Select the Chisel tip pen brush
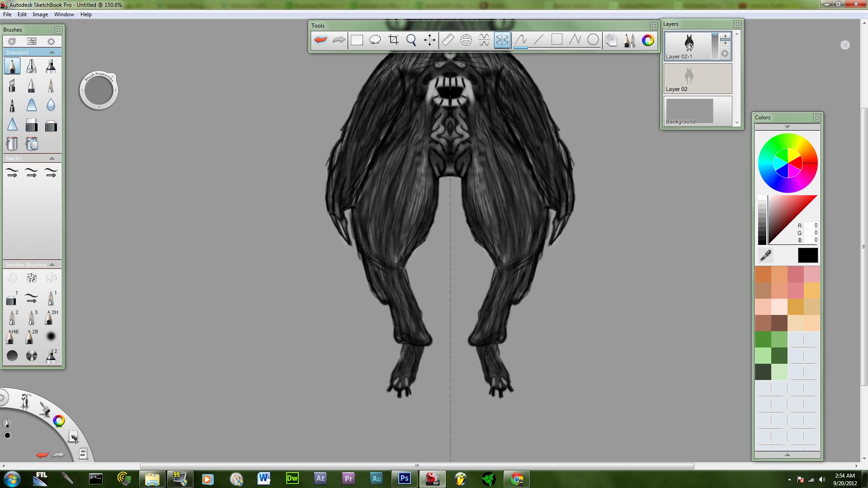The image size is (868, 488). point(12,85)
